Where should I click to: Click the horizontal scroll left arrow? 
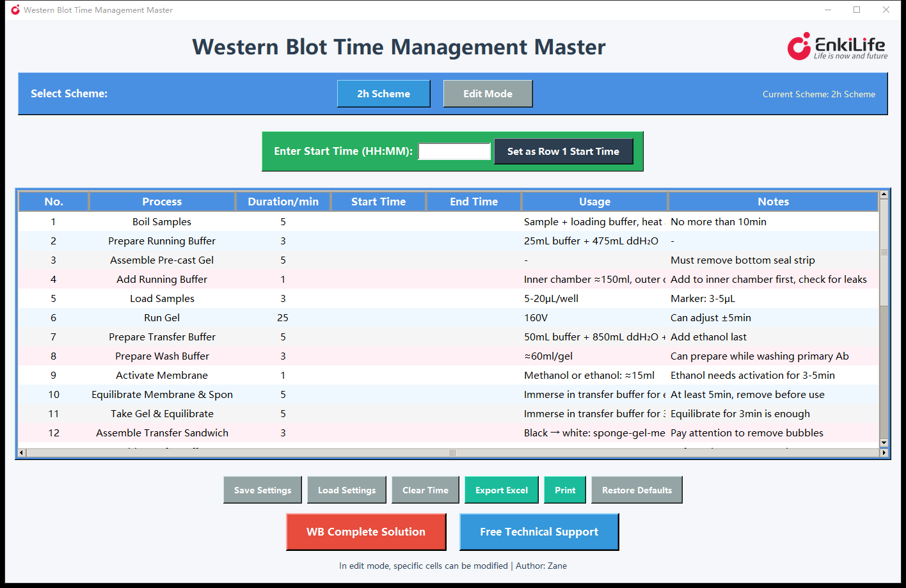[x=22, y=453]
